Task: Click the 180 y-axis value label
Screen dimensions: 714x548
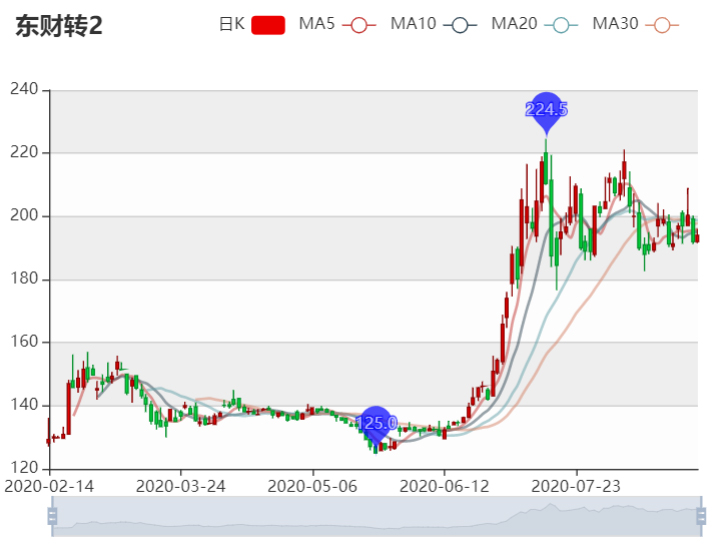Action: [x=24, y=279]
